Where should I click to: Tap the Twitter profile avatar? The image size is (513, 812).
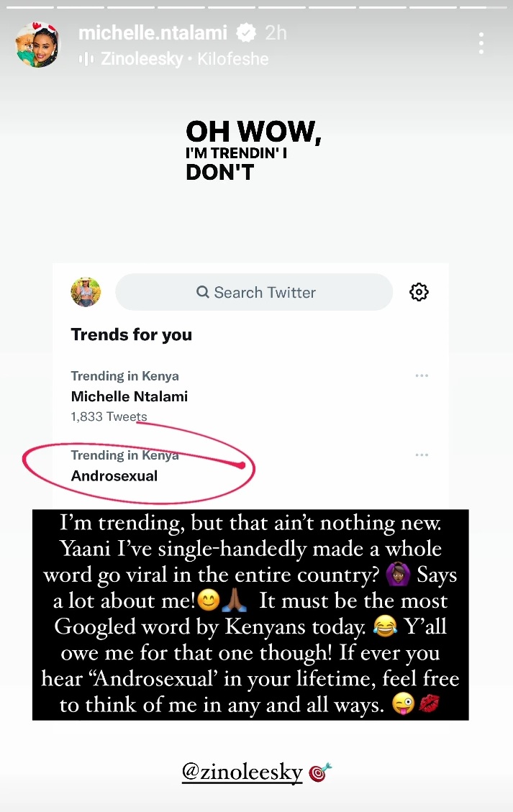point(86,292)
